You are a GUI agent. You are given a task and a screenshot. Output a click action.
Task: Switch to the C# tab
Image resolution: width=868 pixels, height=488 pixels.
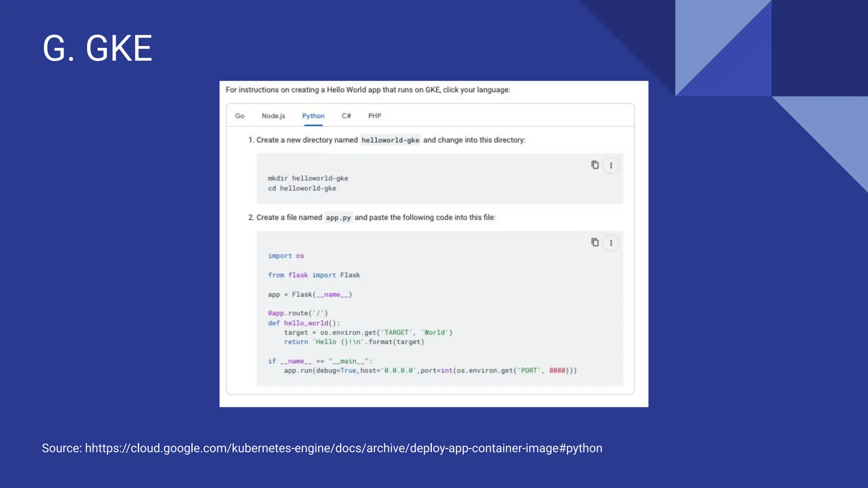click(x=346, y=116)
